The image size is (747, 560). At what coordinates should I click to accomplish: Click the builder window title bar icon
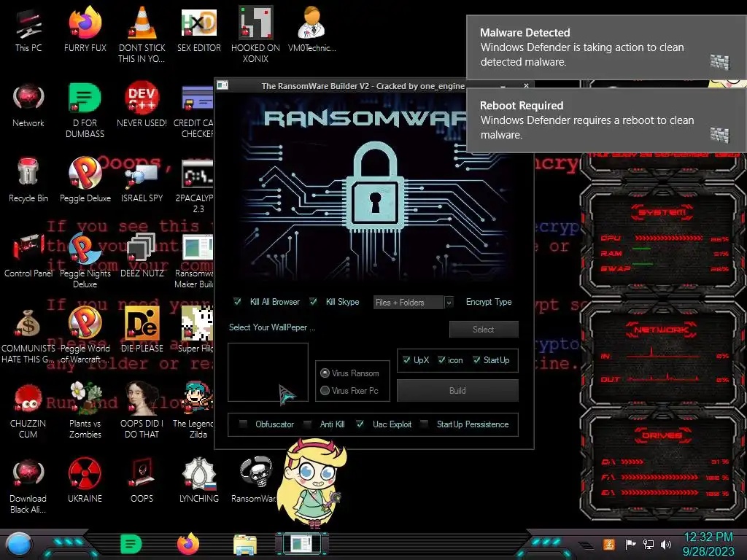coord(222,85)
